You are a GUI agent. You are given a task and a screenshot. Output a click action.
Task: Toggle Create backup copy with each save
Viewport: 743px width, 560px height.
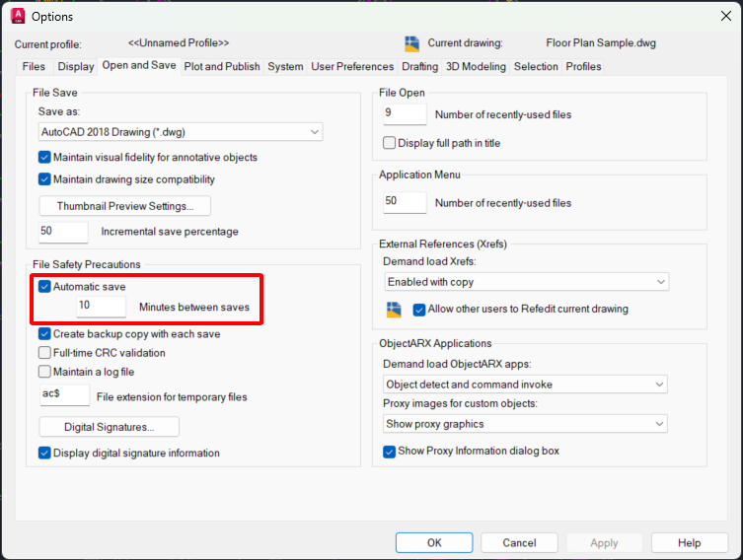pos(44,333)
